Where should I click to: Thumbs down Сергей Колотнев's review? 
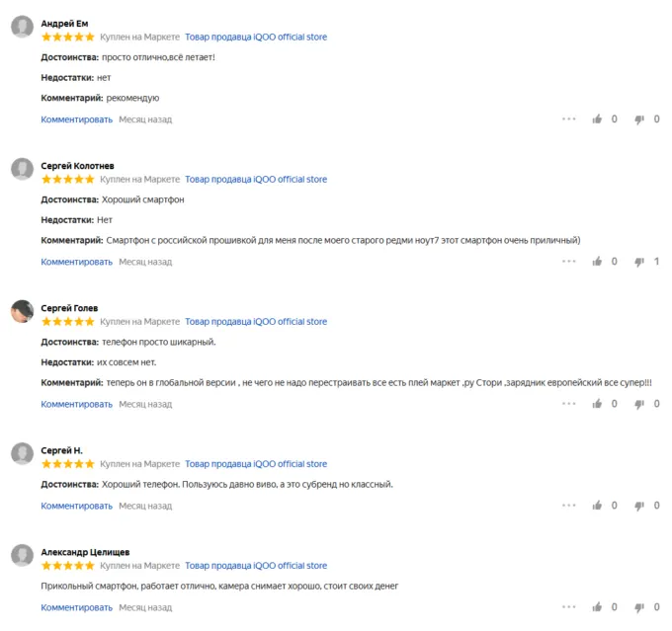click(x=639, y=262)
